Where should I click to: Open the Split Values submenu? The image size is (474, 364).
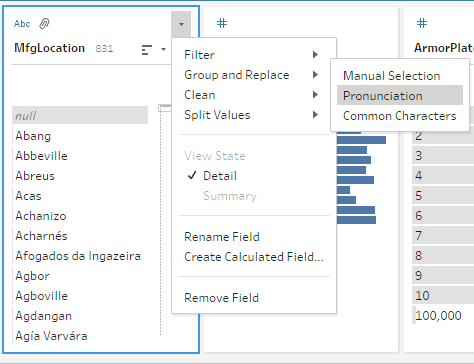pyautogui.click(x=251, y=115)
